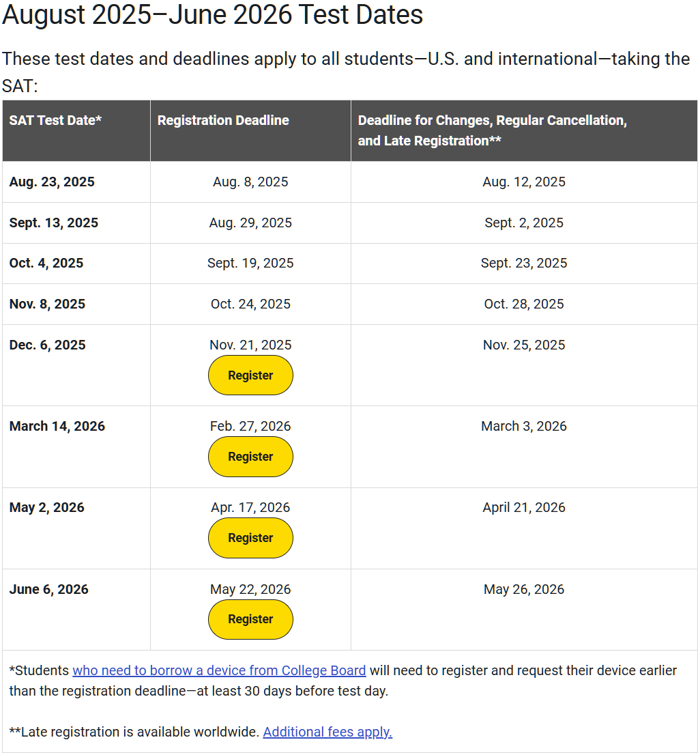Select the Aug. 23, 2025 test date cell

click(x=52, y=182)
